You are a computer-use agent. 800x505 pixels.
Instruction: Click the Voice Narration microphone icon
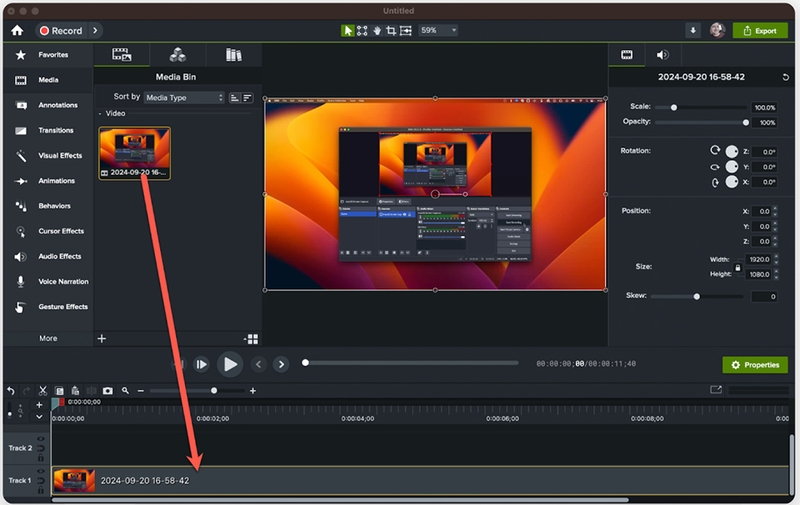point(20,282)
